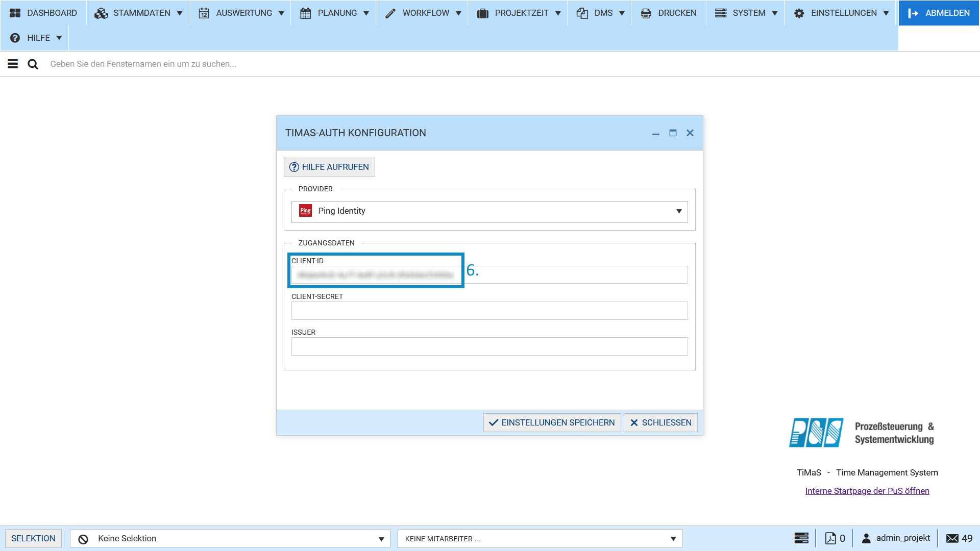Expand the Hilfe menu arrow
980x551 pixels.
pos(59,38)
